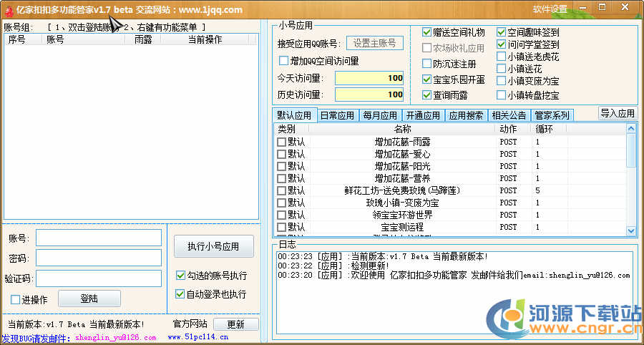Click the app list scroll-down arrow

(630, 230)
